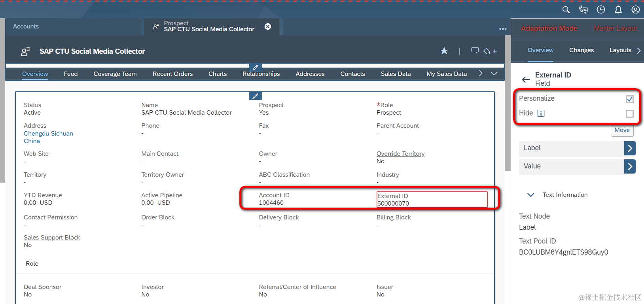Open the Addresses tab
The height and width of the screenshot is (304, 644).
(310, 74)
